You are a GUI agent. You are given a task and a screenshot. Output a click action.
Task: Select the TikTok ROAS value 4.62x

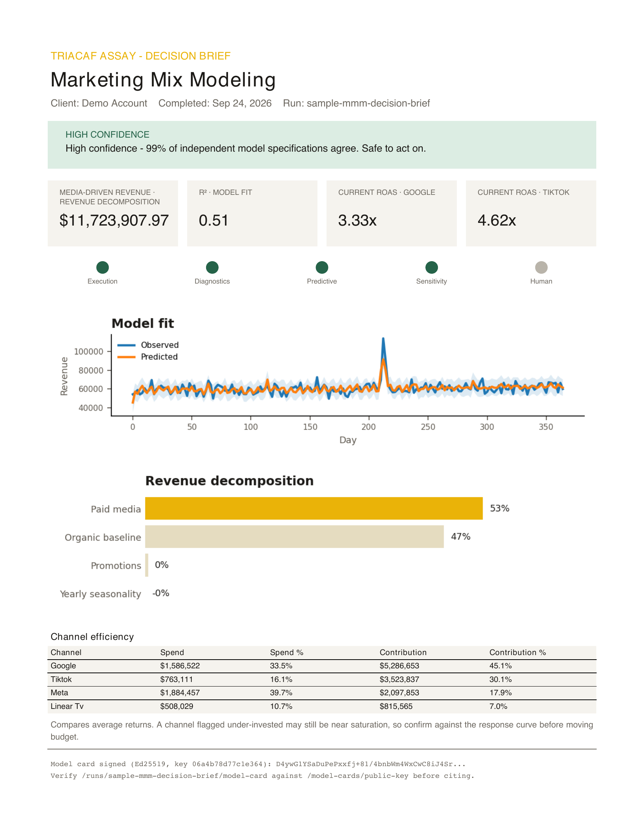pyautogui.click(x=497, y=221)
